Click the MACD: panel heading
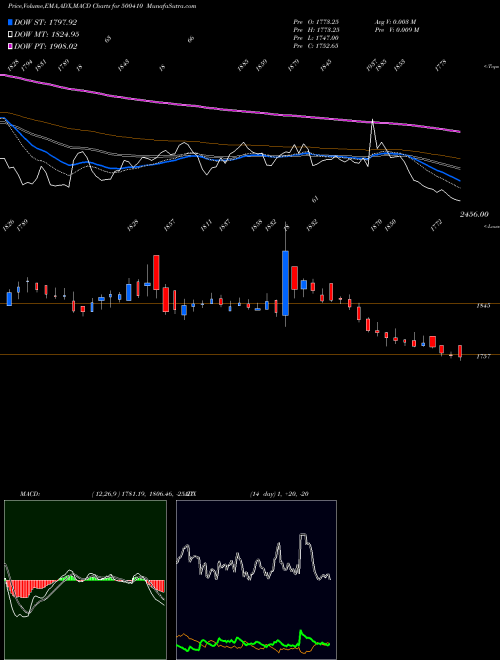Image resolution: width=500 pixels, height=660 pixels. 30,494
